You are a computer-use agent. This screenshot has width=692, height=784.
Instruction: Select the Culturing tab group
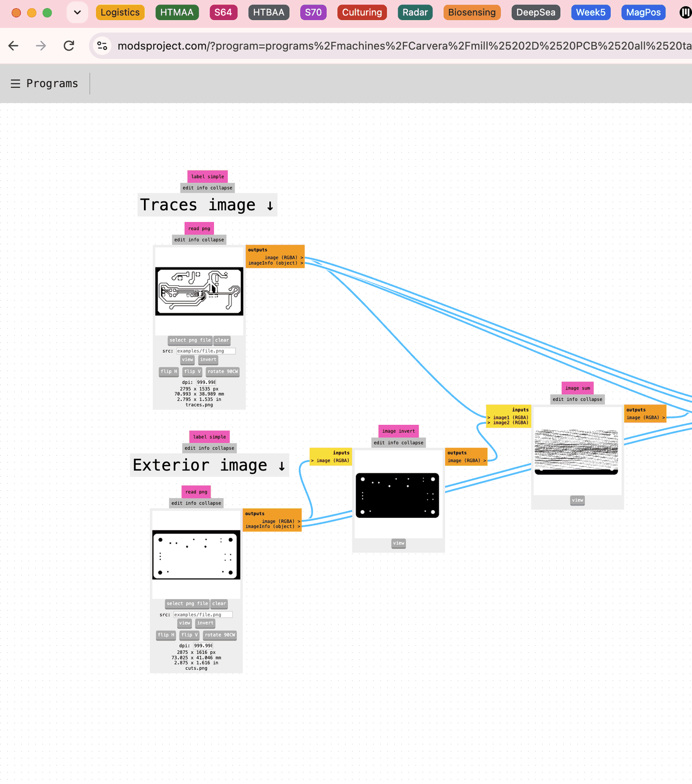(362, 12)
